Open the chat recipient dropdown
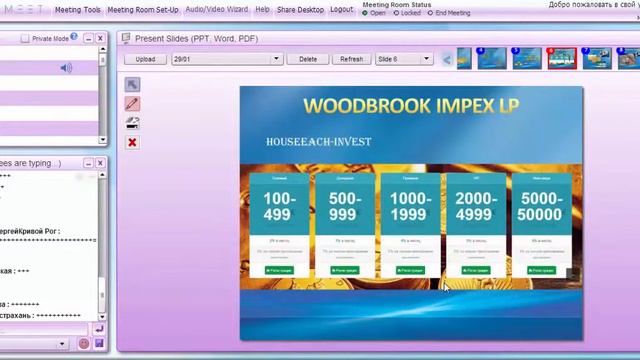 [62, 344]
